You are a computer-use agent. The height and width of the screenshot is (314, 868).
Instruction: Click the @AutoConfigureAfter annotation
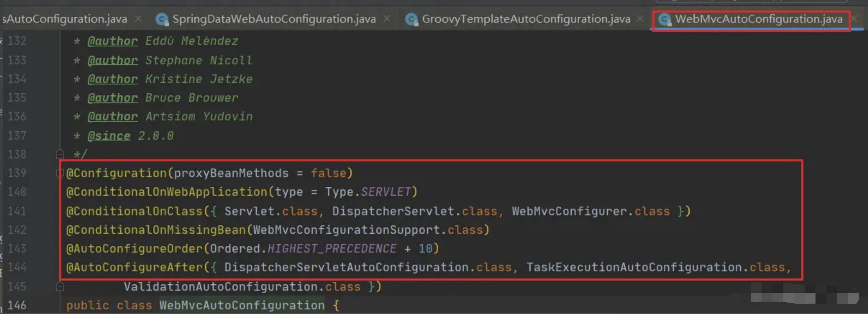click(x=134, y=267)
